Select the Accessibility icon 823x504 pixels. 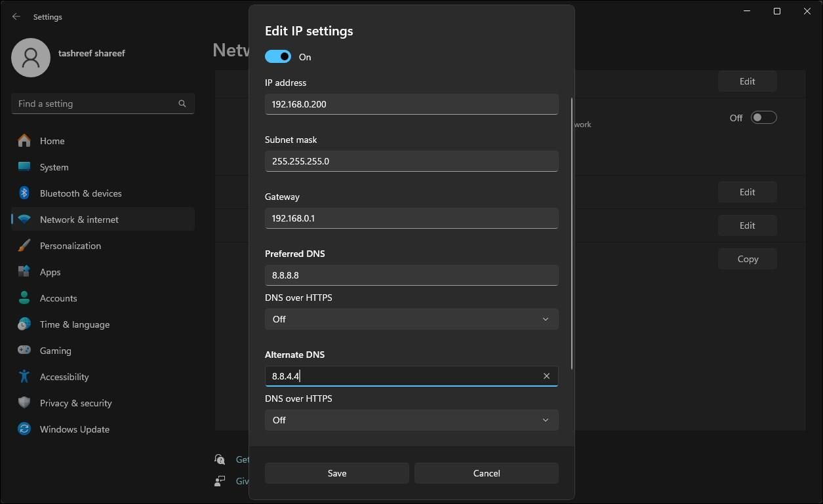[x=24, y=376]
